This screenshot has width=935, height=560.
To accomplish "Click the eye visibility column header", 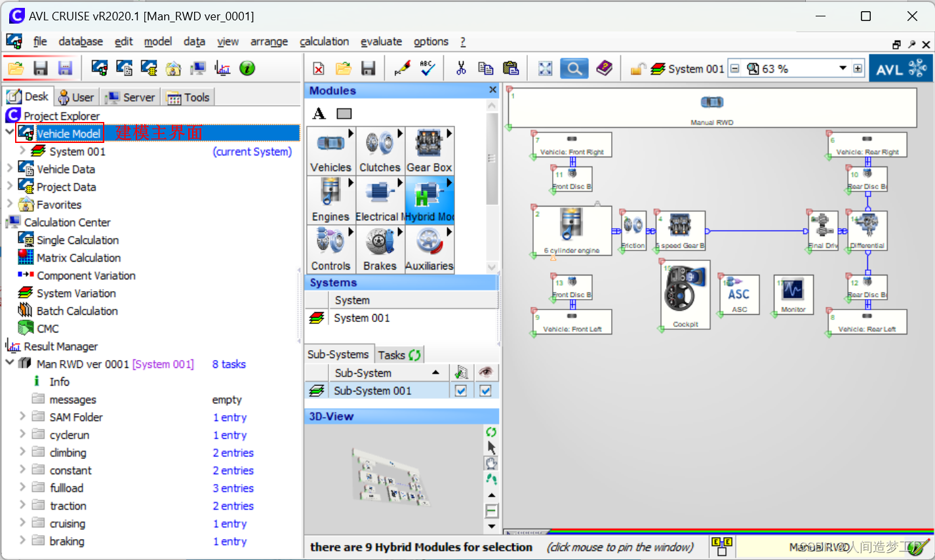I will 485,372.
